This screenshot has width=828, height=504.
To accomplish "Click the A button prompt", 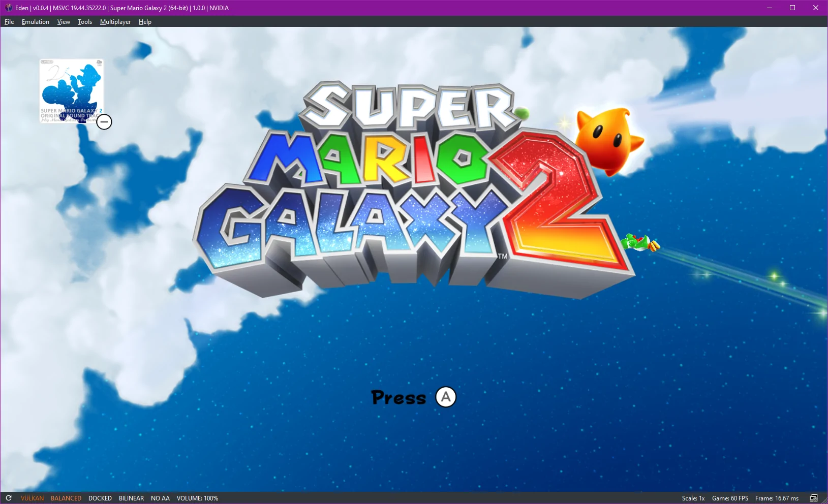I will [446, 397].
